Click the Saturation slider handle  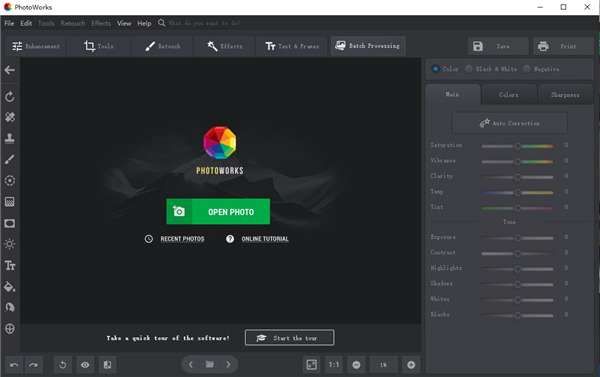[517, 146]
